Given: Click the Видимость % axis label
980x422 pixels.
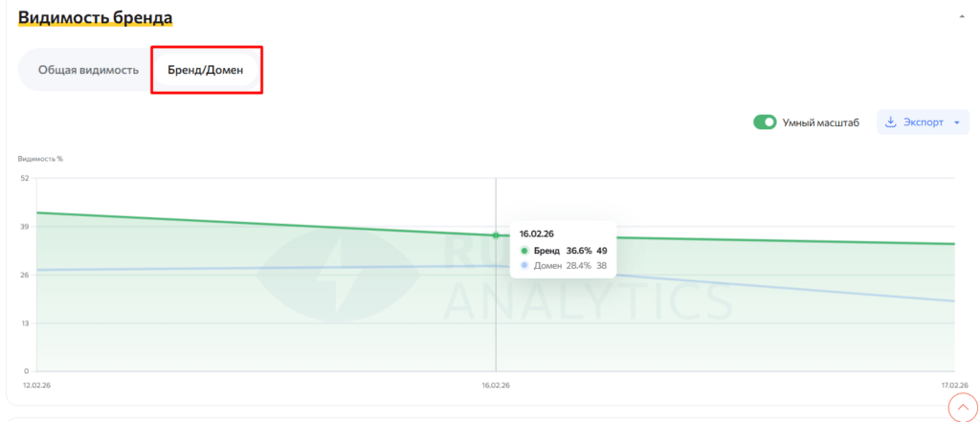Looking at the screenshot, I should (40, 159).
